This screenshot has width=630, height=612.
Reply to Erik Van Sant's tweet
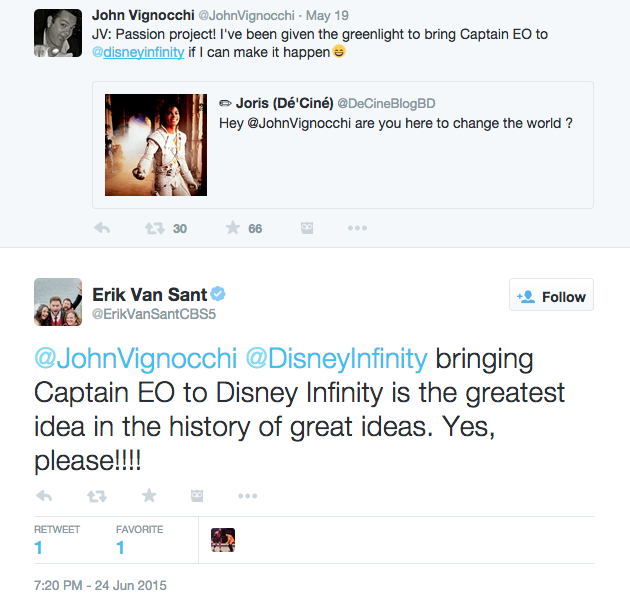(44, 495)
